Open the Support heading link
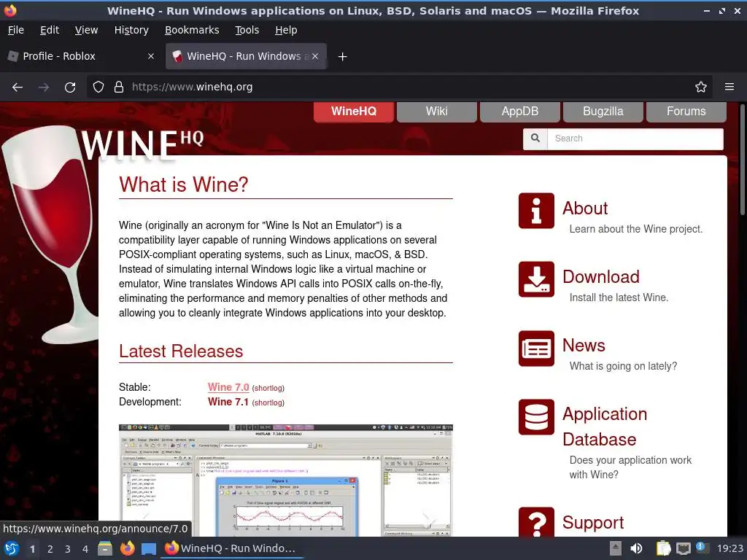Image resolution: width=747 pixels, height=560 pixels. 593,522
